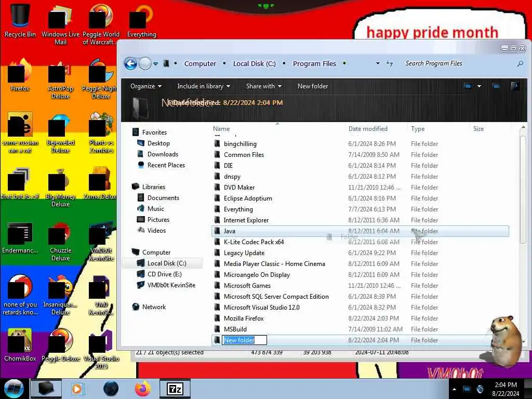Screen dimensions: 532x399
Task: Click the Legacy Update folder icon
Action: pos(217,253)
